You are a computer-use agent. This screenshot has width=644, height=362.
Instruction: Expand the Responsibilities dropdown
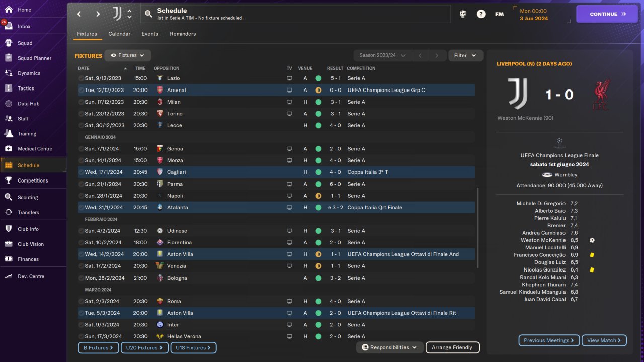[390, 347]
